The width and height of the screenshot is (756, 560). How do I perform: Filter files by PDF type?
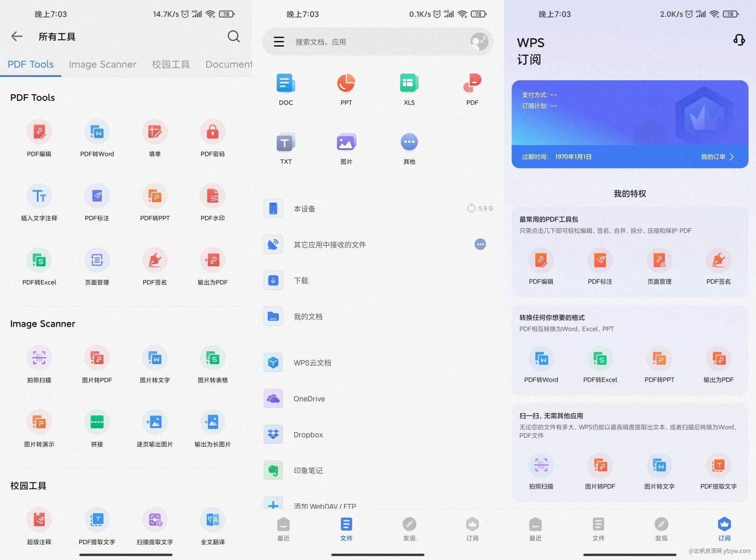(472, 89)
